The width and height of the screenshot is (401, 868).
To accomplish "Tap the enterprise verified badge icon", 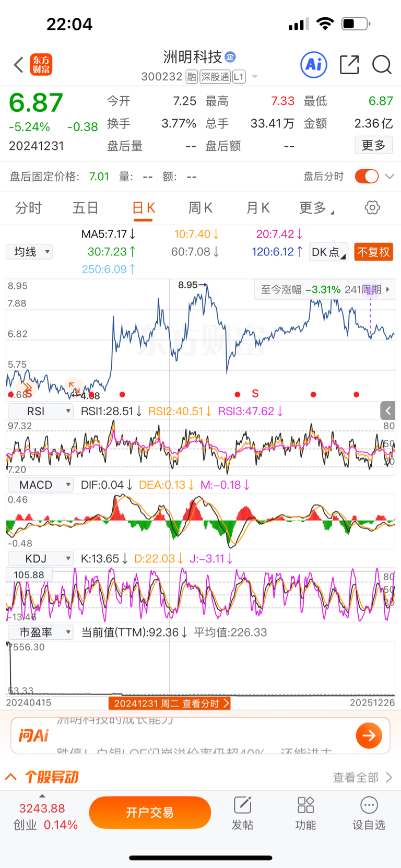I will [x=230, y=57].
